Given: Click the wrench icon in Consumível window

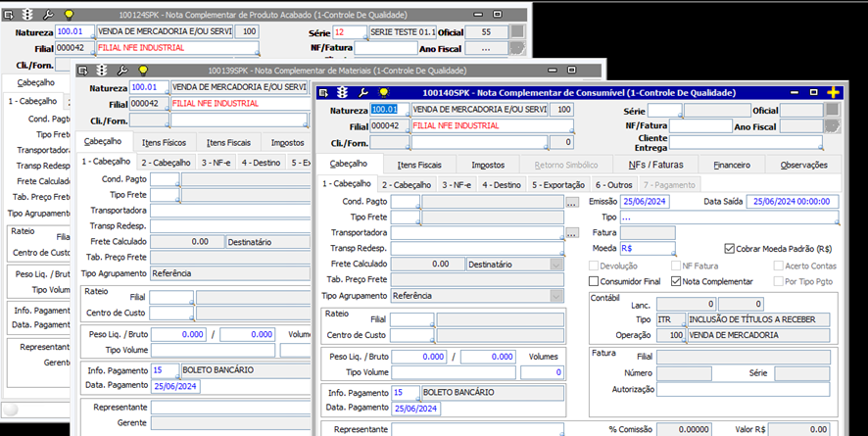Looking at the screenshot, I should point(363,92).
